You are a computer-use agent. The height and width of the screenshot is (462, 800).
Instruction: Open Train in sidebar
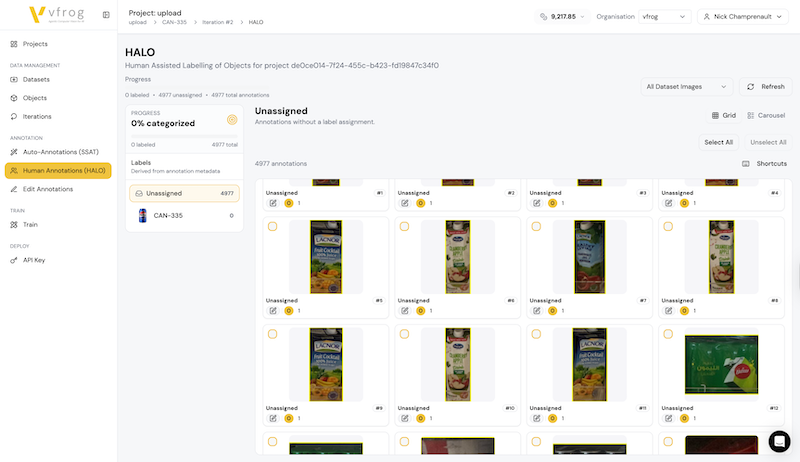pyautogui.click(x=30, y=225)
